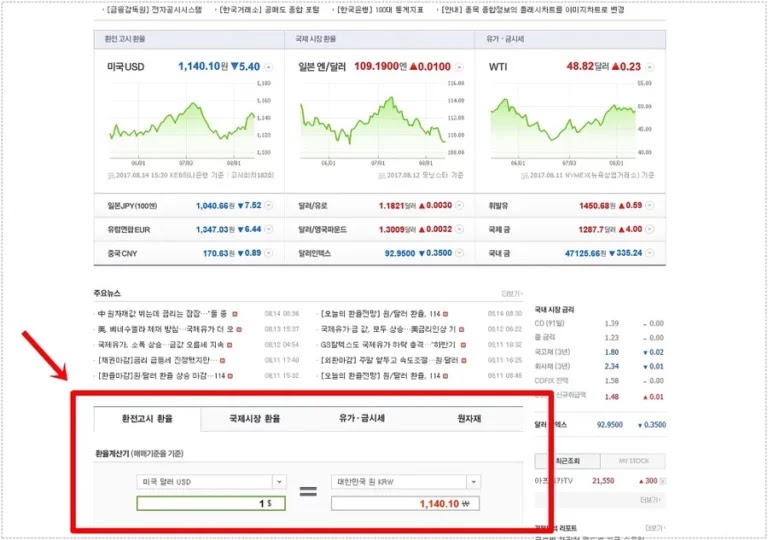Screen dimensions: 768x540
Task: Expand the 달러인덱스 row
Action: tap(459, 253)
